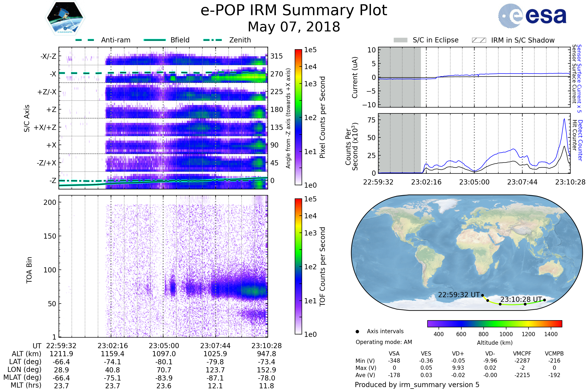
Task: Click the Zenith dash-dot legend marker
Action: click(213, 40)
